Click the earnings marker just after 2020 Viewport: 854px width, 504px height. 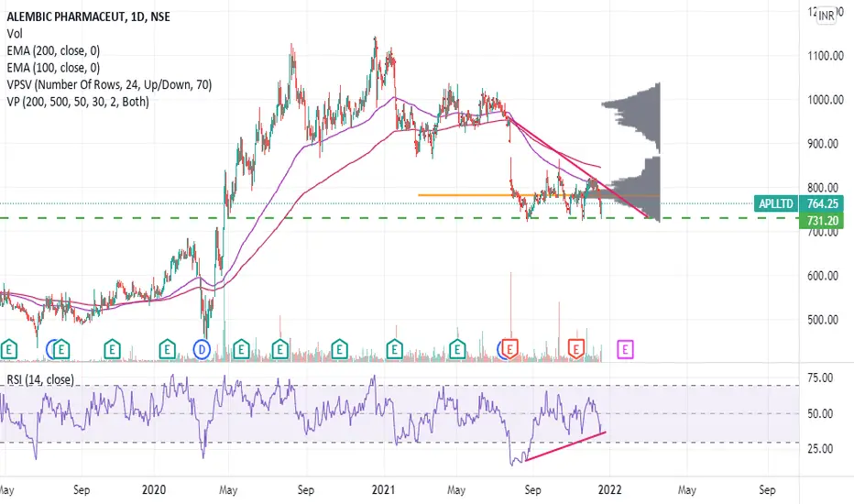pos(167,349)
